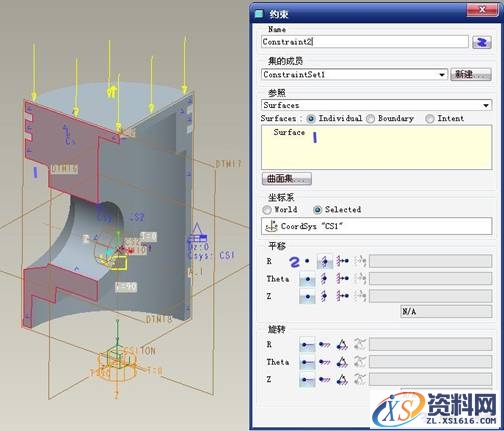Set translation R as function of coordinates
The width and height of the screenshot is (504, 431).
pos(360,261)
